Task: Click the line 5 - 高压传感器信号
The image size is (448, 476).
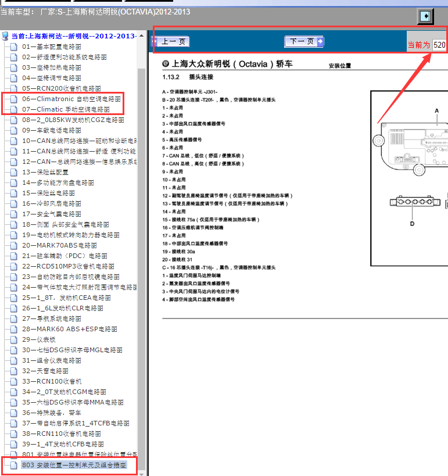Action: 182,139
